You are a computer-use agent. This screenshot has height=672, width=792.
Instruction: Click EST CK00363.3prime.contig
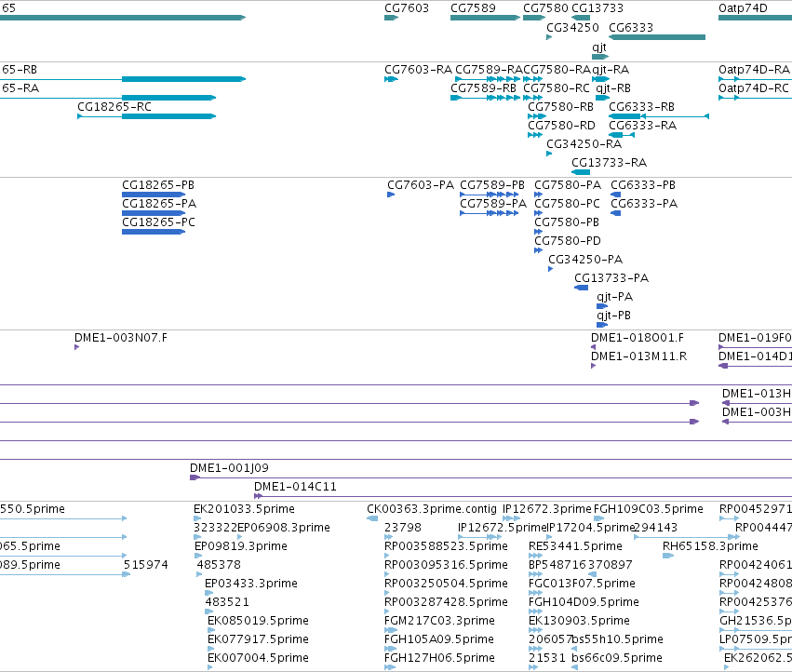(432, 509)
